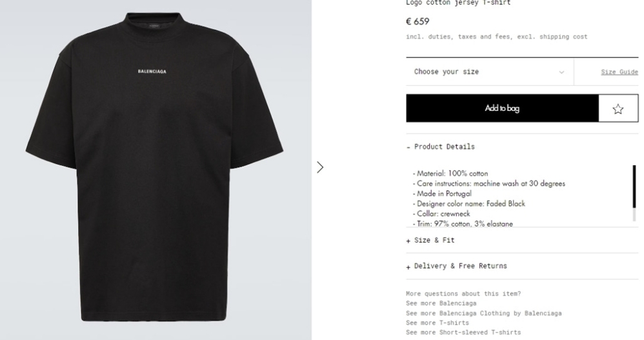Open See more Balenciaga Clothing link

484,313
